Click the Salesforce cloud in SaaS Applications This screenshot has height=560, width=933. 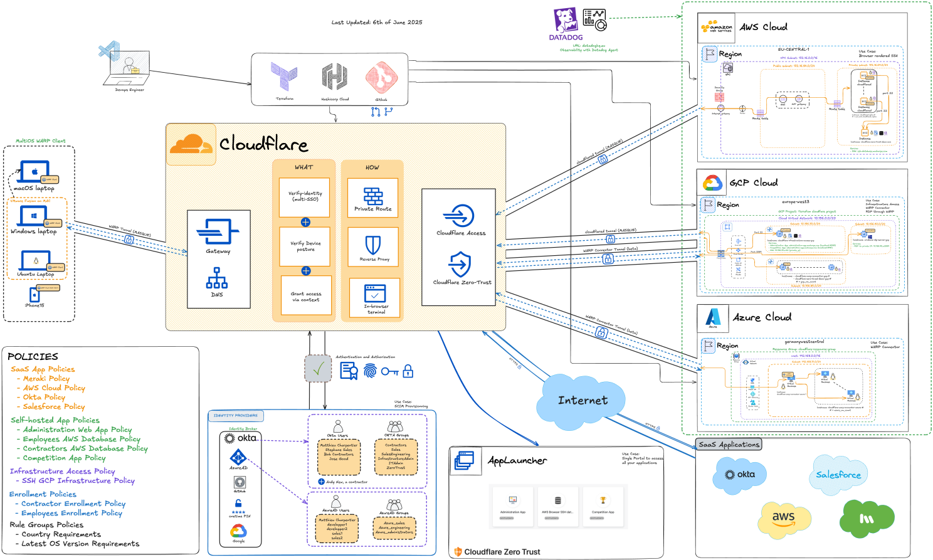click(x=838, y=475)
